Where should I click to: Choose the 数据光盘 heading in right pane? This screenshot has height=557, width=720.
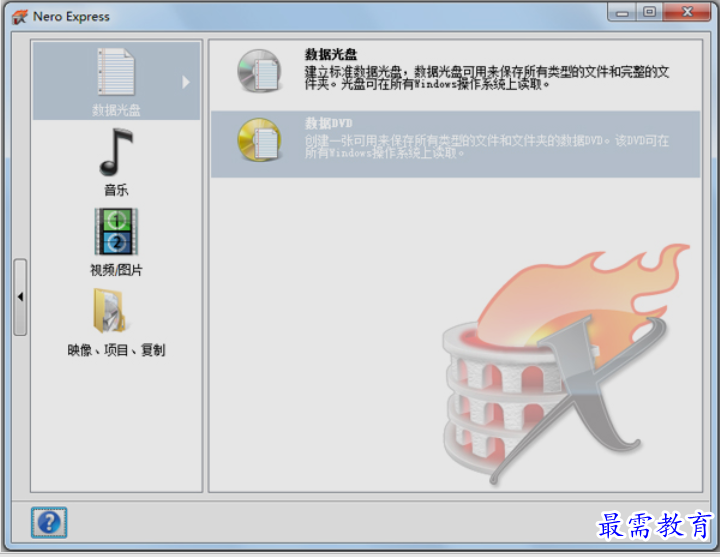coord(331,54)
